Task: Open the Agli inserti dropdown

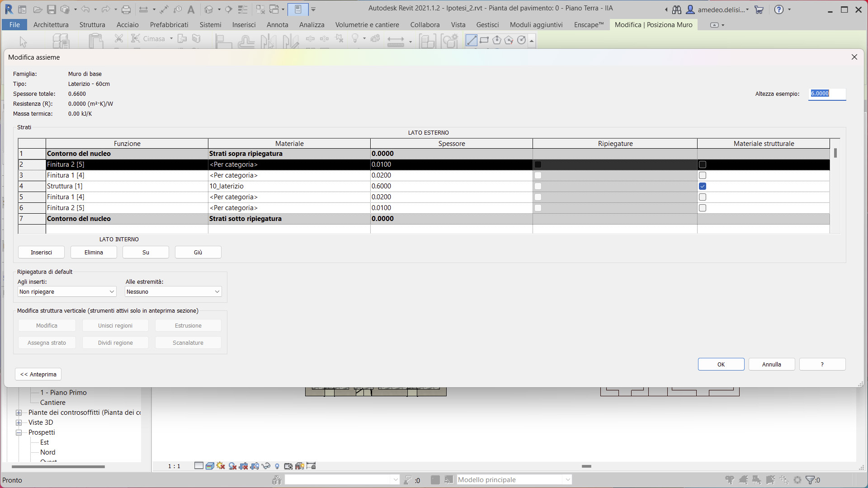Action: (67, 292)
